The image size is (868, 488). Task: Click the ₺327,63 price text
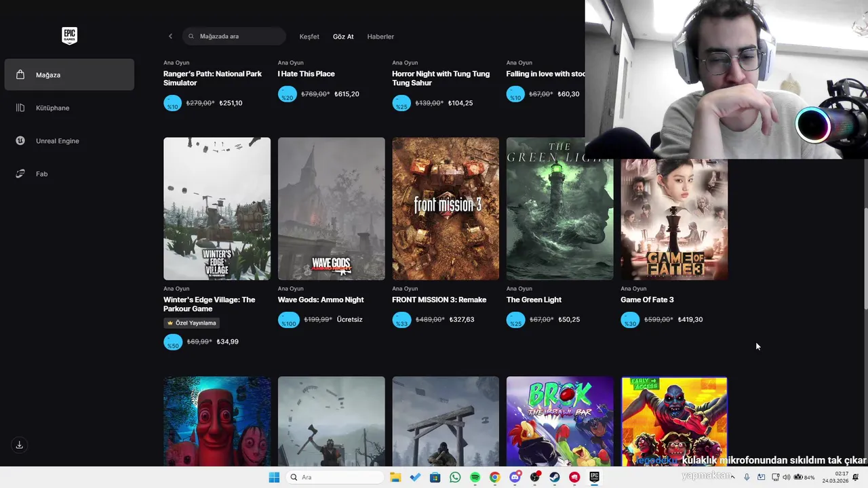[461, 320]
